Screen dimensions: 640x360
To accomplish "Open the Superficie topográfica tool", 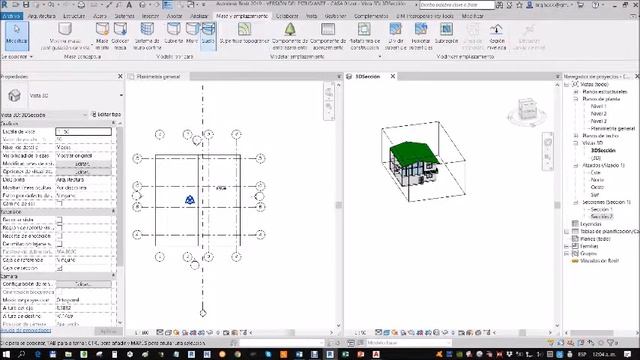I will click(x=244, y=33).
